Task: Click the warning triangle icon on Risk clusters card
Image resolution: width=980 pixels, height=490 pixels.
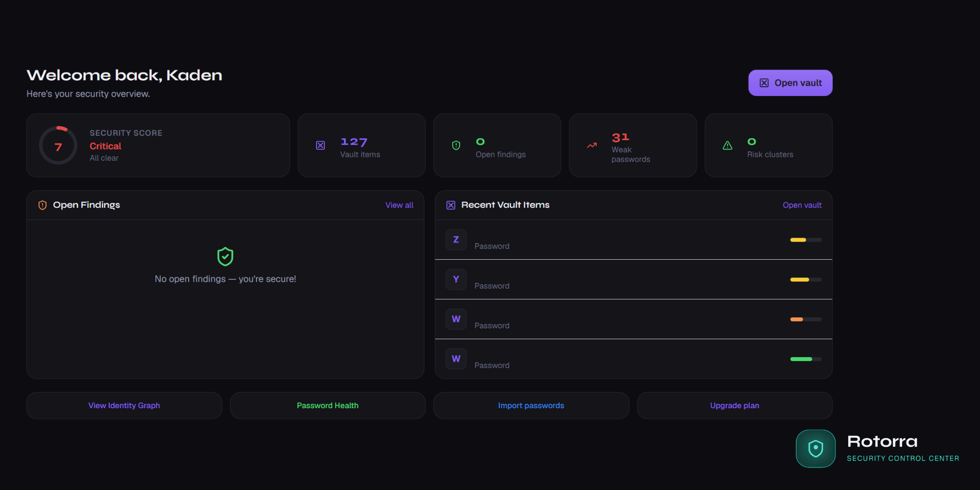Action: 727,145
